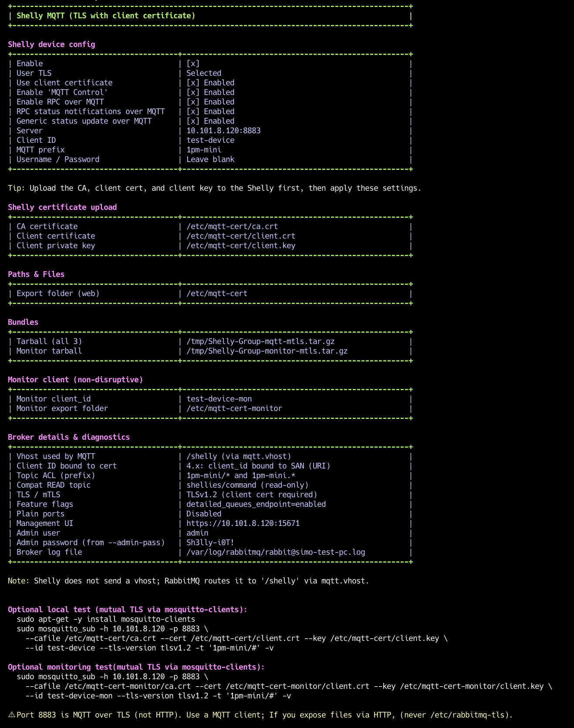This screenshot has width=574, height=728.
Task: Click the Tarball (all 3) file path
Action: tap(260, 341)
